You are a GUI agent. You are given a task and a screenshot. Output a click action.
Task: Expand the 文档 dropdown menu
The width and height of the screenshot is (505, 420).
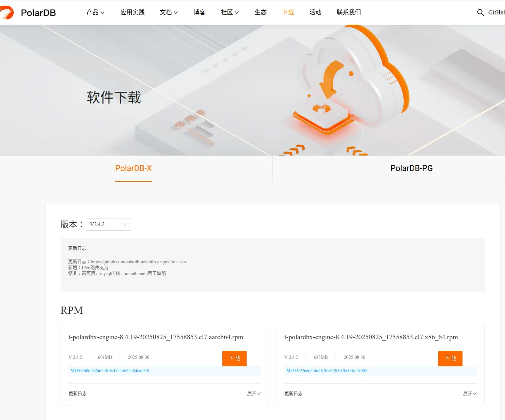169,13
